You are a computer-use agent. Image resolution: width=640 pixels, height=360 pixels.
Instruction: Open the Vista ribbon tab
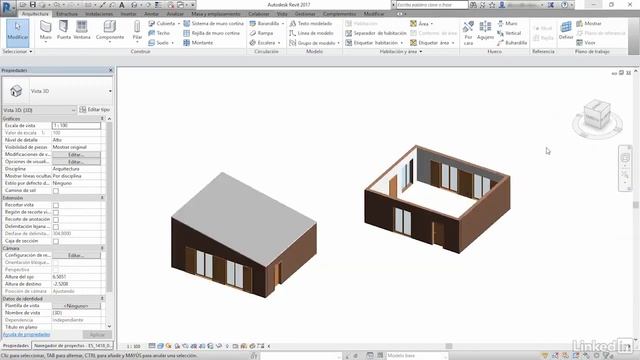click(x=282, y=14)
